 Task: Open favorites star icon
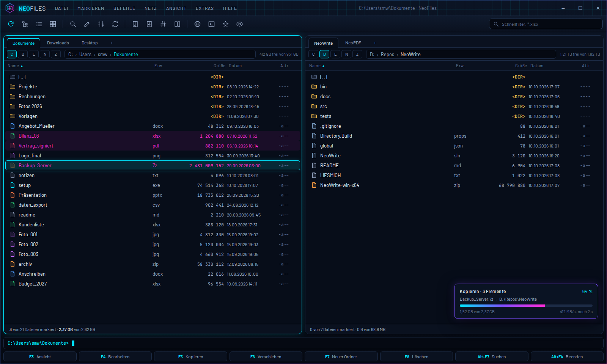pos(225,24)
